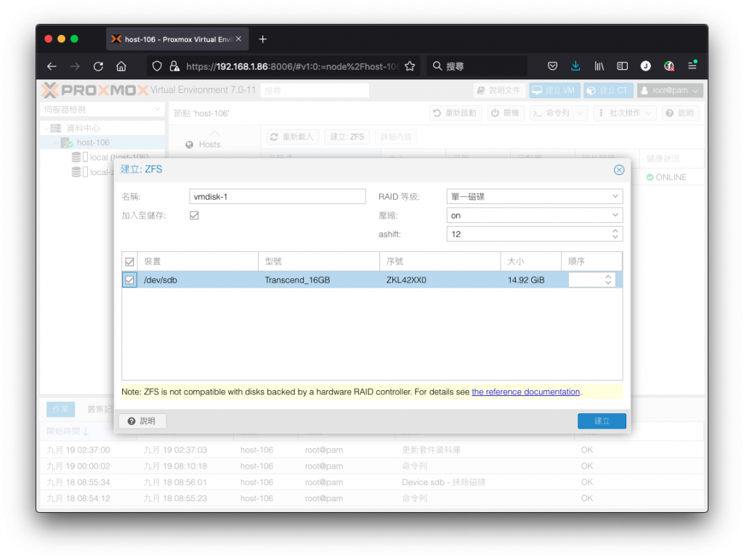The height and width of the screenshot is (560, 744).
Task: Click the 開始時間 column header
Action: coord(88,431)
